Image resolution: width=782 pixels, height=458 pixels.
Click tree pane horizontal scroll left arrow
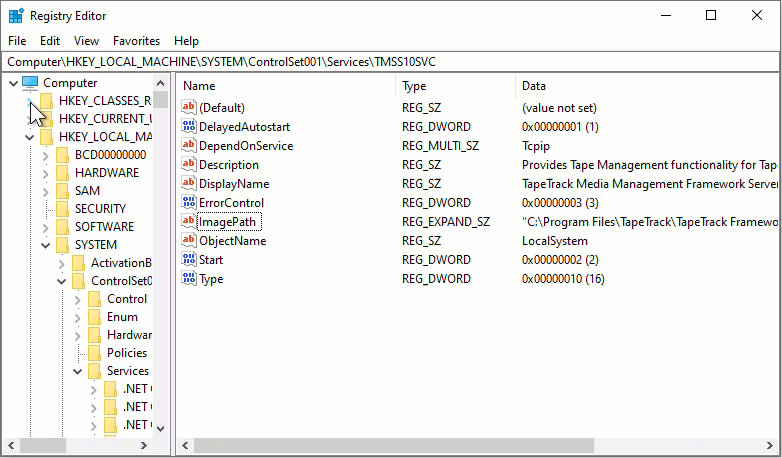point(11,445)
